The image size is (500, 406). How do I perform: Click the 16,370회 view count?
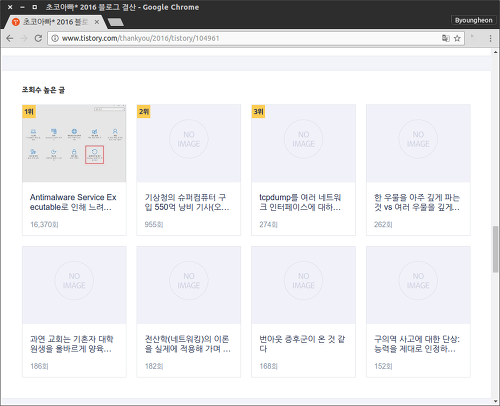44,224
